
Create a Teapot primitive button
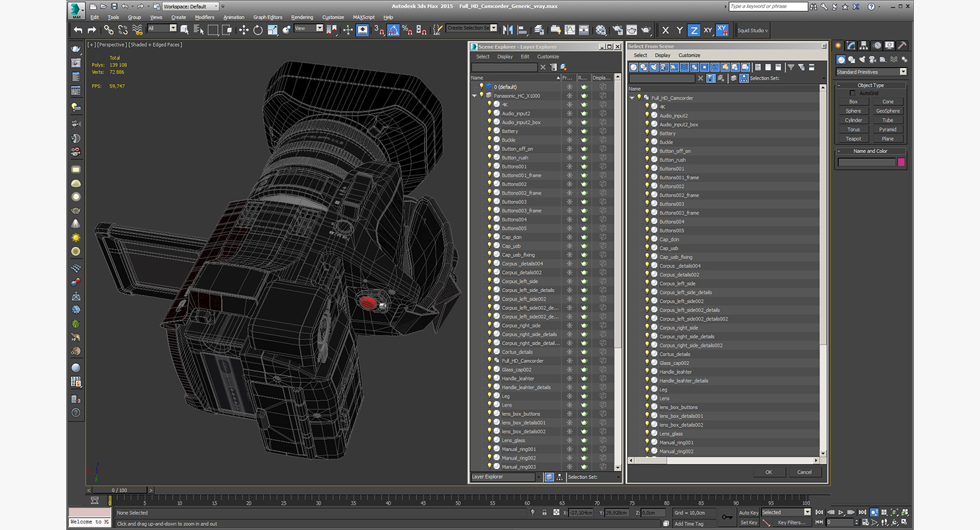[x=854, y=139]
